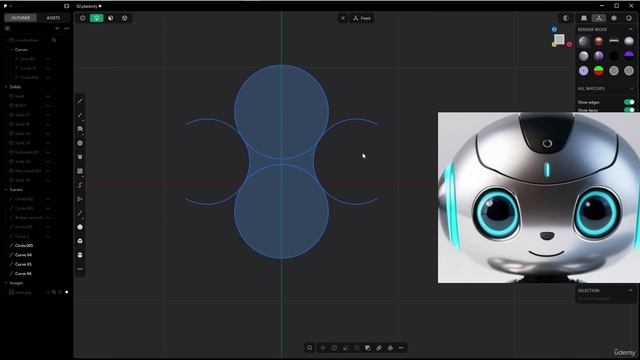Open the command search magnifier icon
The height and width of the screenshot is (360, 640).
(309, 348)
